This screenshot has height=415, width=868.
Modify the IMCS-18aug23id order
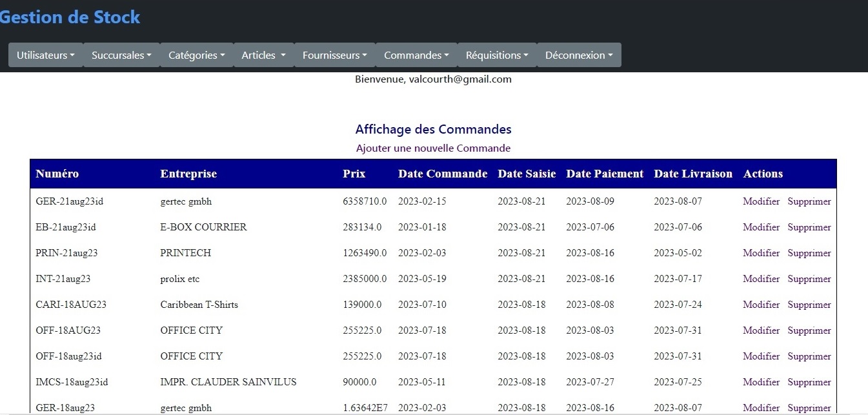761,382
